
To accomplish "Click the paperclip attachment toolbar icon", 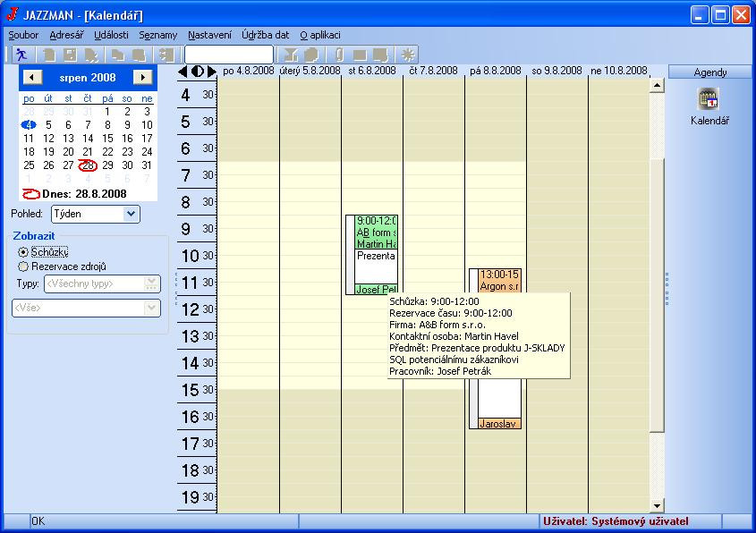I will 339,55.
